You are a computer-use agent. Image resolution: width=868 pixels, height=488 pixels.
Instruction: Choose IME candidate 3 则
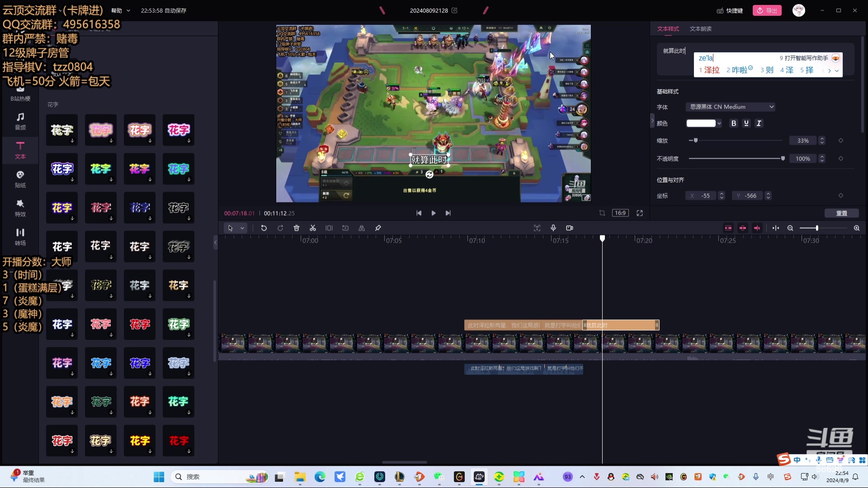pyautogui.click(x=767, y=70)
